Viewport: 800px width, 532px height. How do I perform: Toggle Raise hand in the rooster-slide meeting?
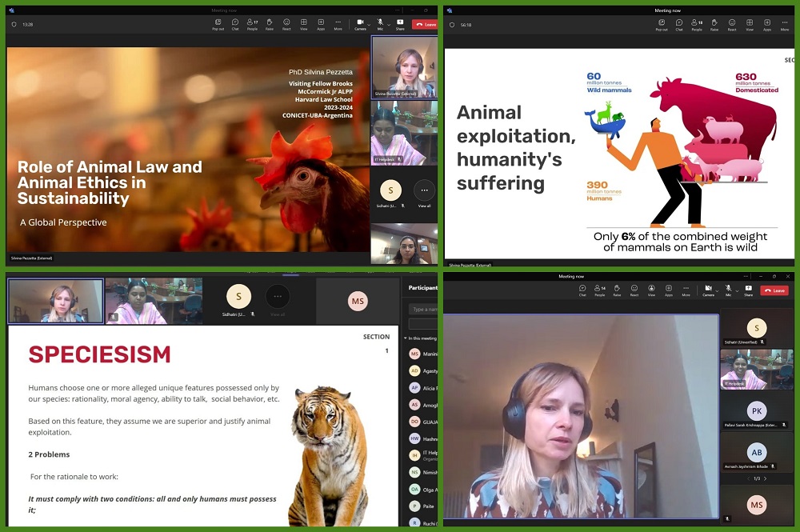click(x=270, y=25)
